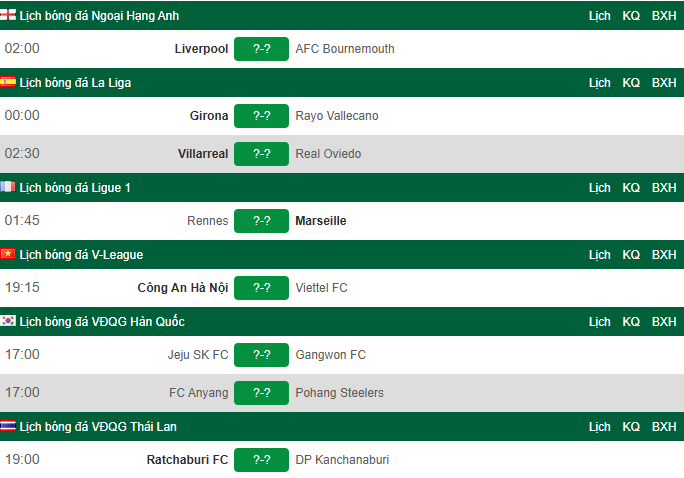The image size is (684, 478).
Task: Open Lịch bóng đá La Liga header link
Action: coord(75,83)
